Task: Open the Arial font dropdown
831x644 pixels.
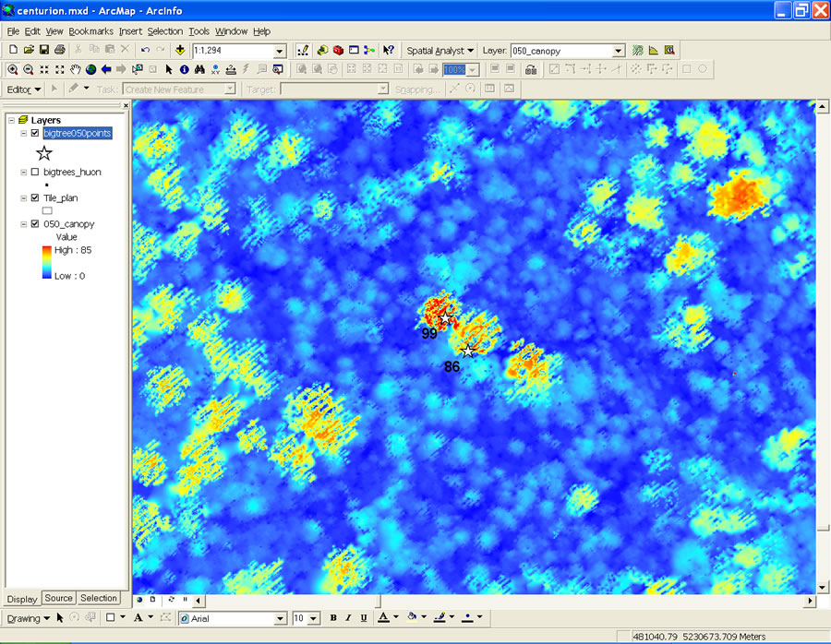Action: point(281,618)
